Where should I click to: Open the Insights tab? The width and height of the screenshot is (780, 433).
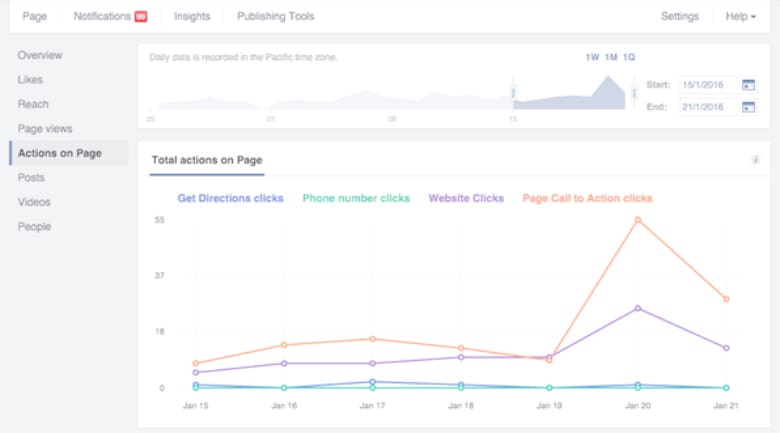tap(192, 16)
